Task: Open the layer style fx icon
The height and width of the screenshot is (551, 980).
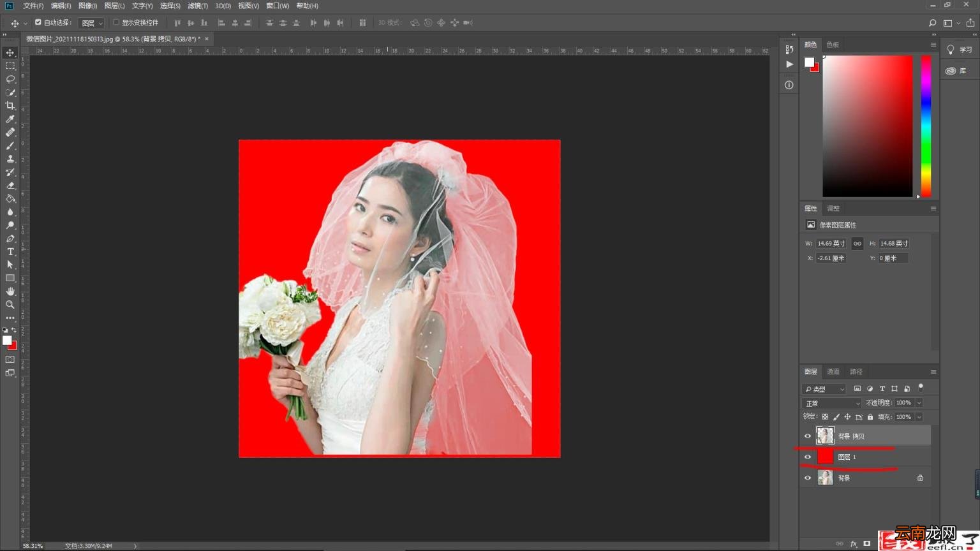Action: (x=854, y=544)
